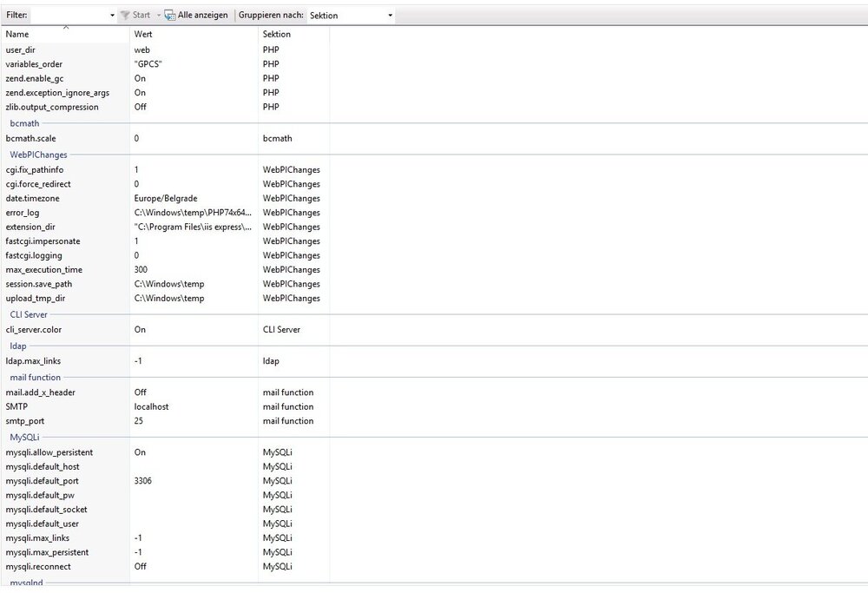Image resolution: width=868 pixels, height=593 pixels.
Task: Collapse the MySQLi group header
Action: 24,437
